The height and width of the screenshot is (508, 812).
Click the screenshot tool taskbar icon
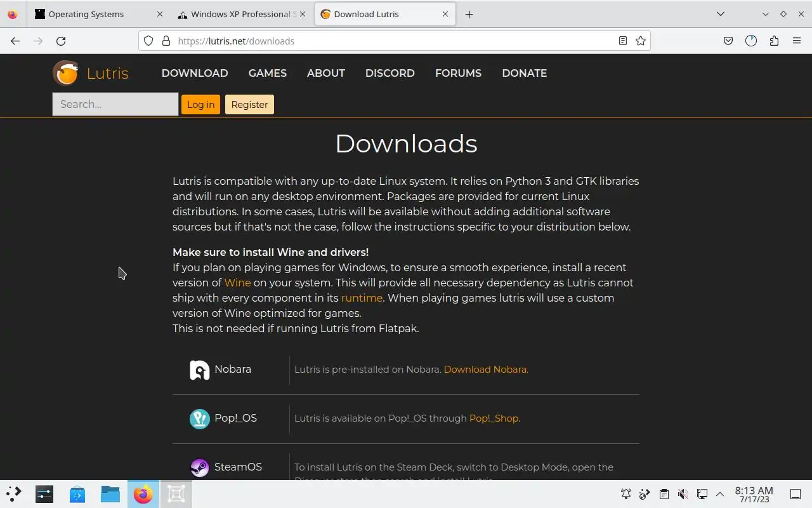[x=176, y=494]
